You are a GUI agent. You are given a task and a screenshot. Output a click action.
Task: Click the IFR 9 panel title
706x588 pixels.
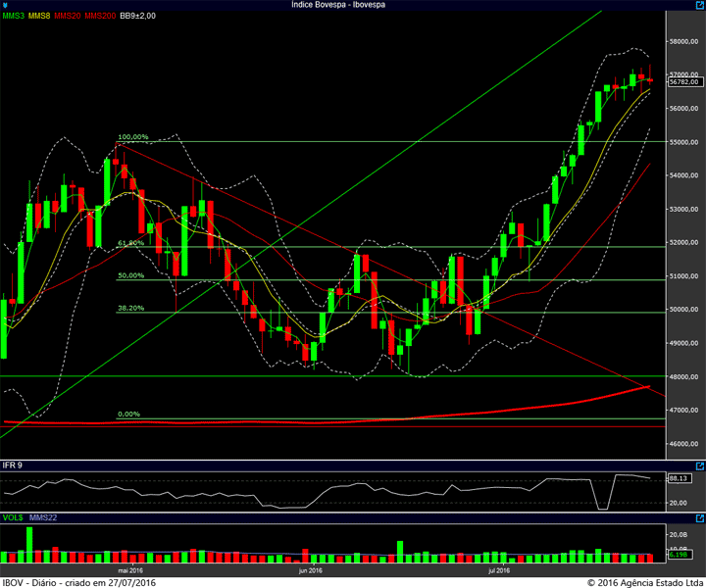[12, 465]
